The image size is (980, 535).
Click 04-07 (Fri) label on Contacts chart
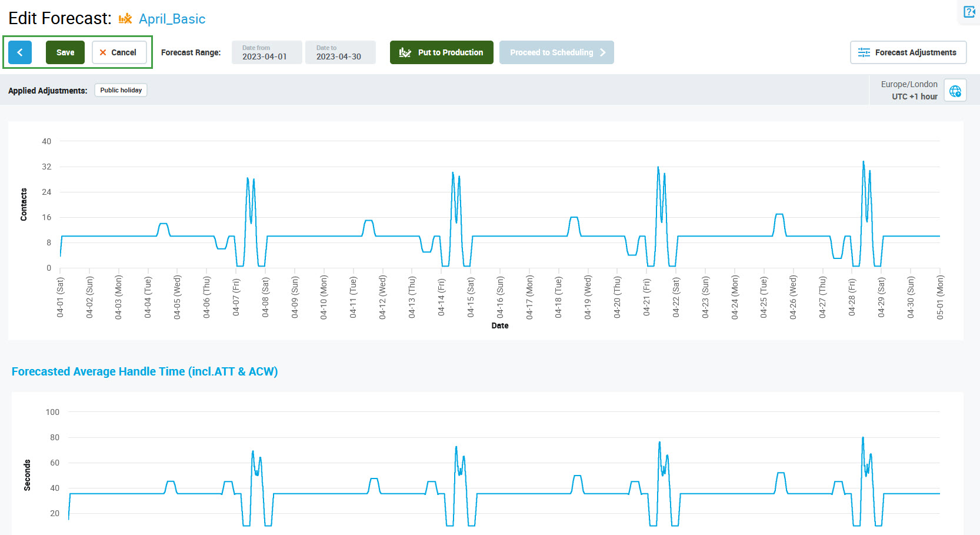click(236, 297)
